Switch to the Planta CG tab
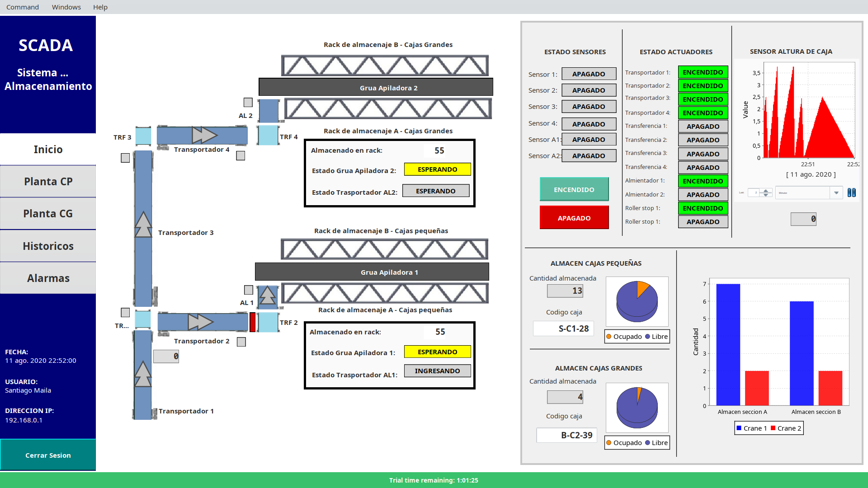This screenshot has width=868, height=488. pyautogui.click(x=48, y=214)
